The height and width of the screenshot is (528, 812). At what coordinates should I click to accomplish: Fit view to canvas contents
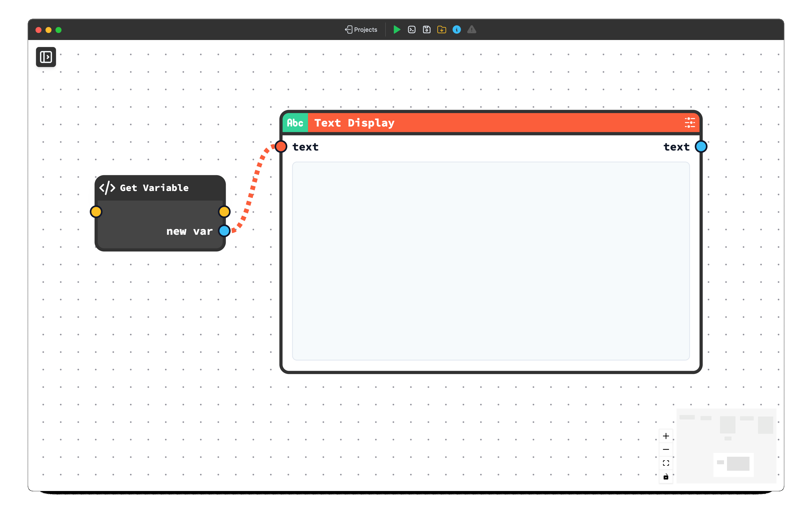666,463
